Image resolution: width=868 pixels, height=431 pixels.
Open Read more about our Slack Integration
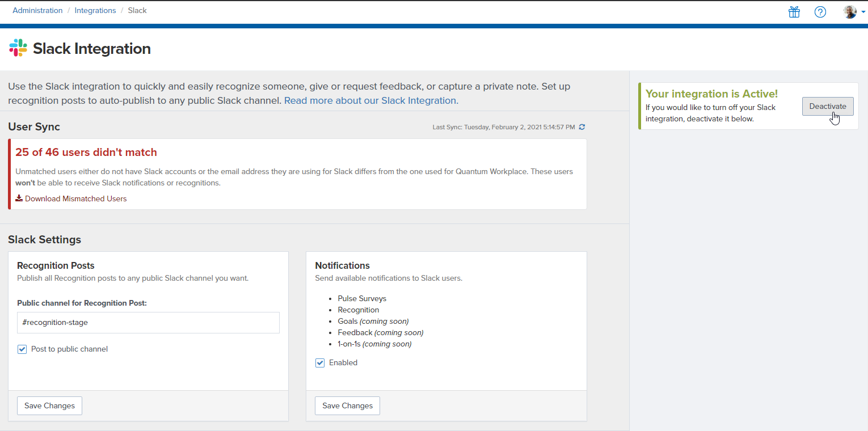[371, 100]
